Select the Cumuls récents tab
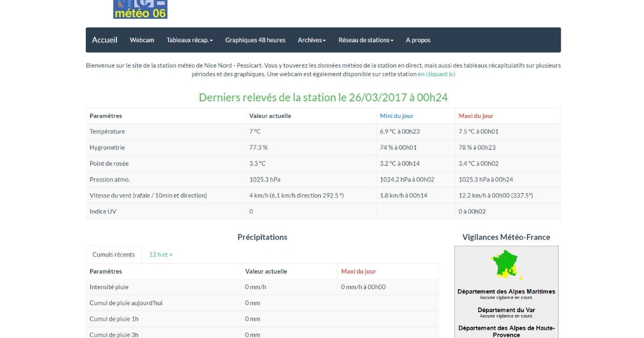644x338 pixels. 114,254
